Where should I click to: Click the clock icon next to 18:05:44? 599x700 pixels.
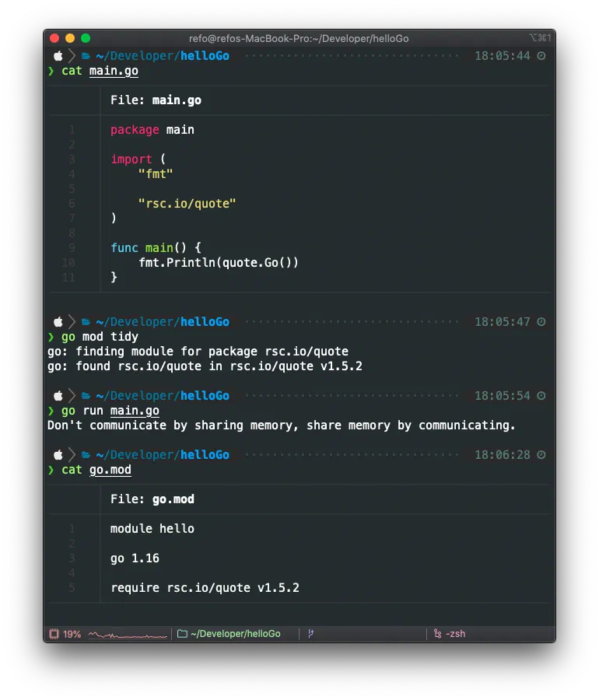(541, 56)
